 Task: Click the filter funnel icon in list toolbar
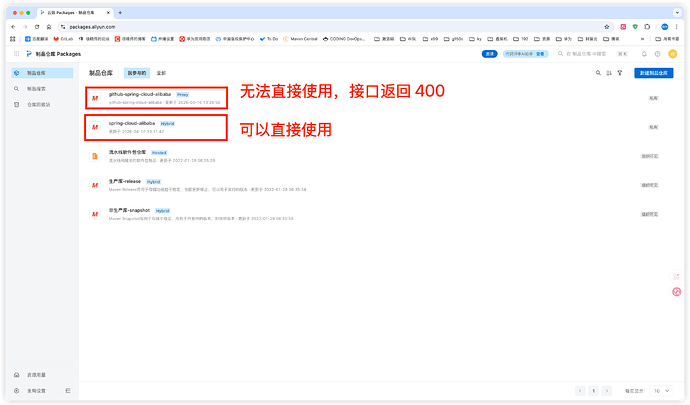[x=620, y=73]
